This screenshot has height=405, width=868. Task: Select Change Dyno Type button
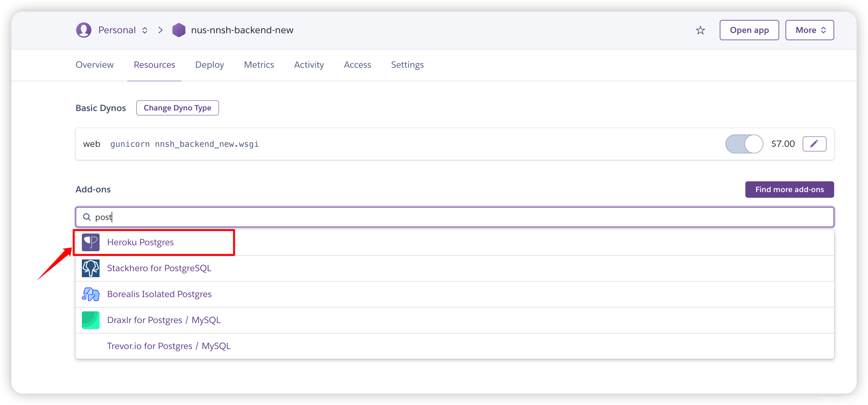coord(177,108)
